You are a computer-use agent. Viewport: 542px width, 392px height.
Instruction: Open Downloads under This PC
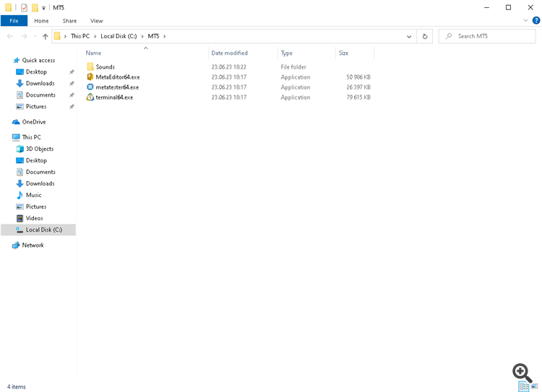40,183
